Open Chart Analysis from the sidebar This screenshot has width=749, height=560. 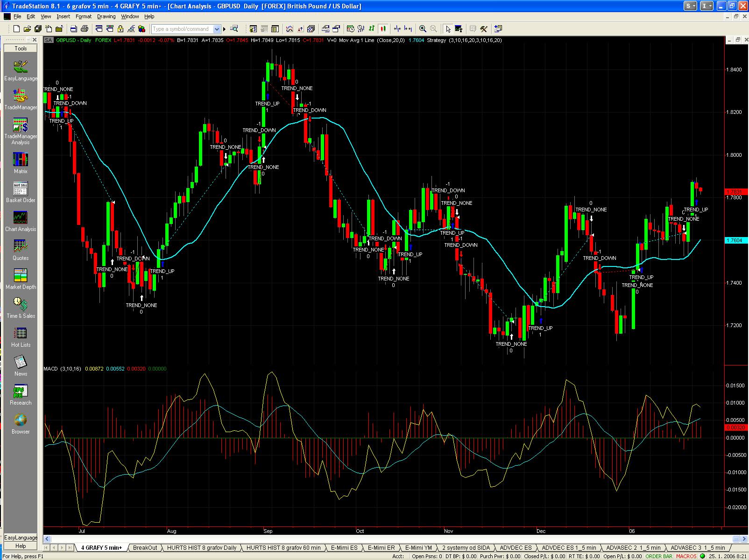point(21,221)
